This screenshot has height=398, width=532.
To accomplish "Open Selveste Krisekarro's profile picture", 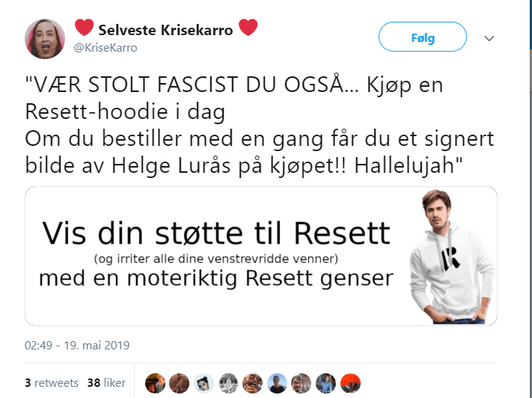I will [45, 38].
